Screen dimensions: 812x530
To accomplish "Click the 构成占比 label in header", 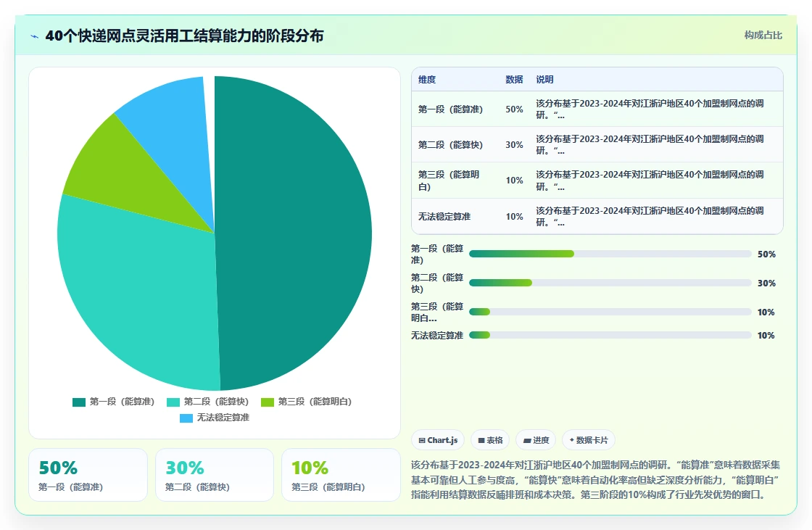I will pos(763,36).
